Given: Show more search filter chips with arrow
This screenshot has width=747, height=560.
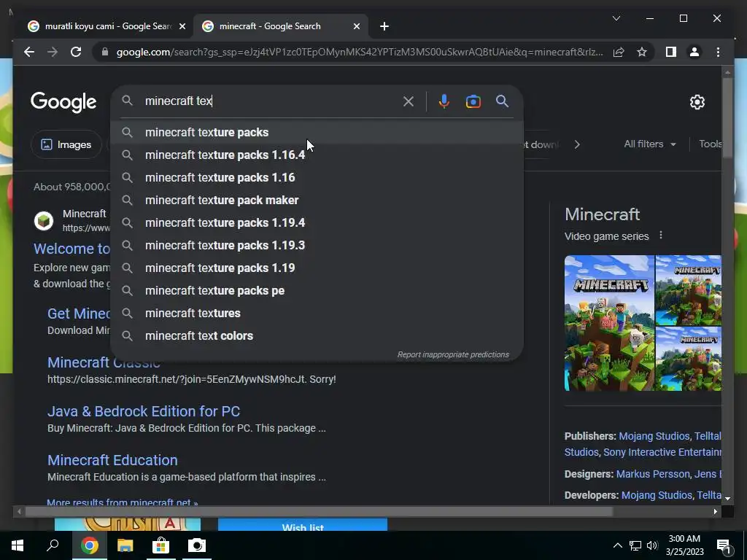Looking at the screenshot, I should pyautogui.click(x=577, y=144).
